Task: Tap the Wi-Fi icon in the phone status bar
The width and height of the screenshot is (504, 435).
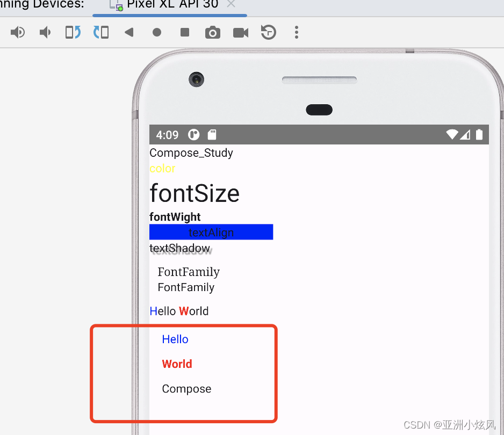Action: tap(452, 134)
